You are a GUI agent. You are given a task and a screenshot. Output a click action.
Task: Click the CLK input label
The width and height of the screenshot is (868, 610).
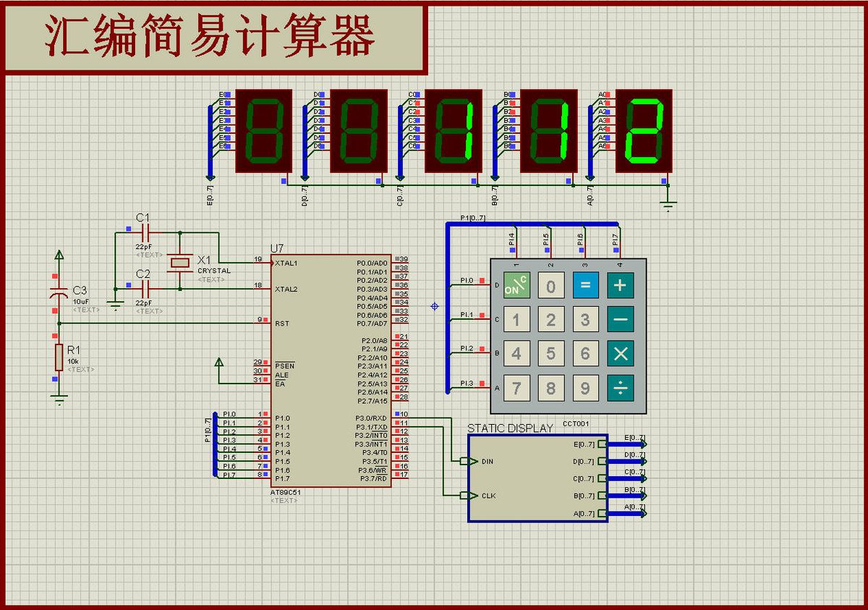tap(488, 496)
